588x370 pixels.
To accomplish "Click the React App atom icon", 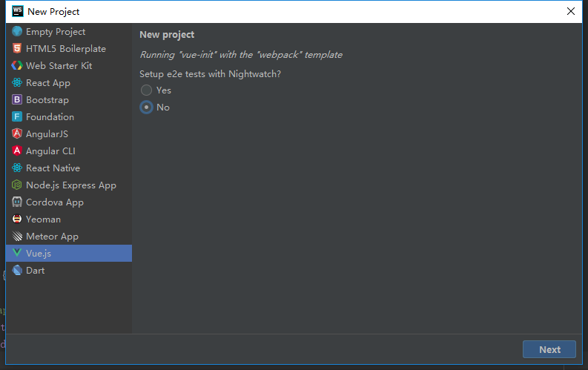I will 17,82.
